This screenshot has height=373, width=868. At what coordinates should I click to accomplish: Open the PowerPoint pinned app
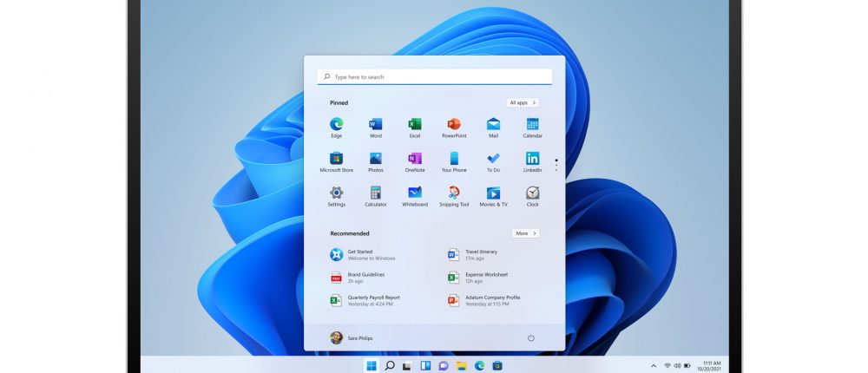tap(454, 125)
